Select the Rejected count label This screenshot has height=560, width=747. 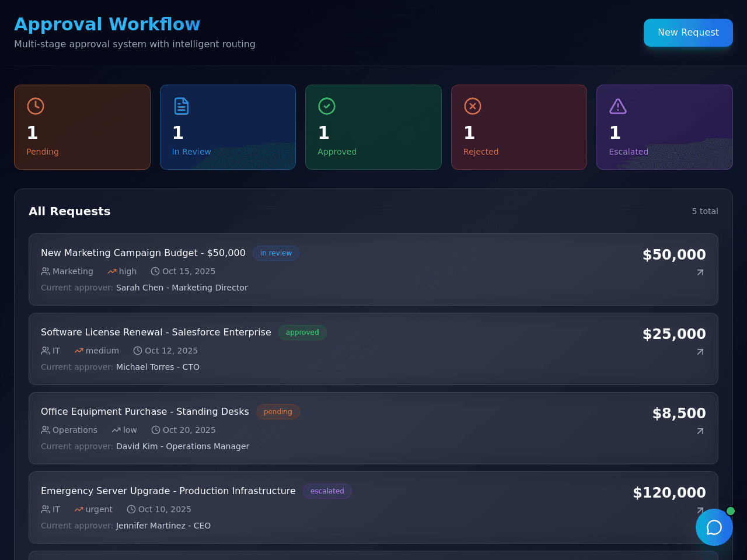[x=481, y=152]
